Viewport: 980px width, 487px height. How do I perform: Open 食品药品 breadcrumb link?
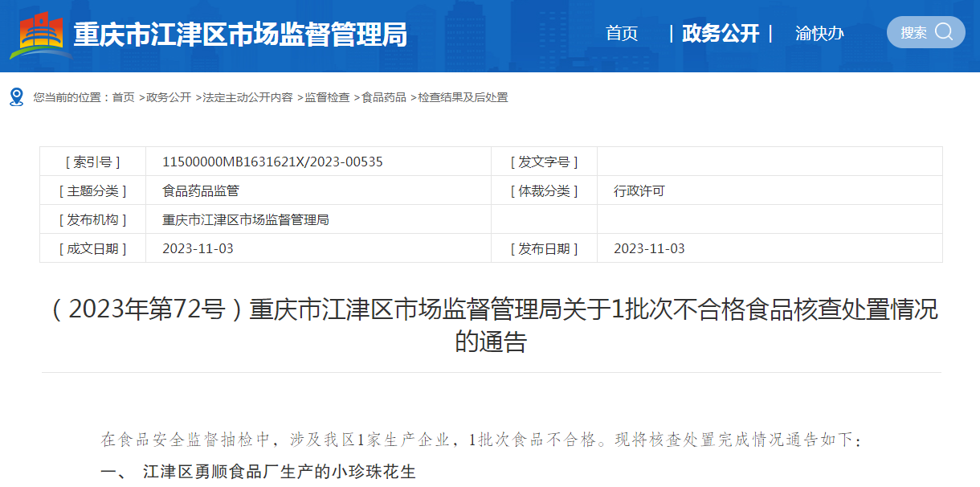click(x=384, y=97)
